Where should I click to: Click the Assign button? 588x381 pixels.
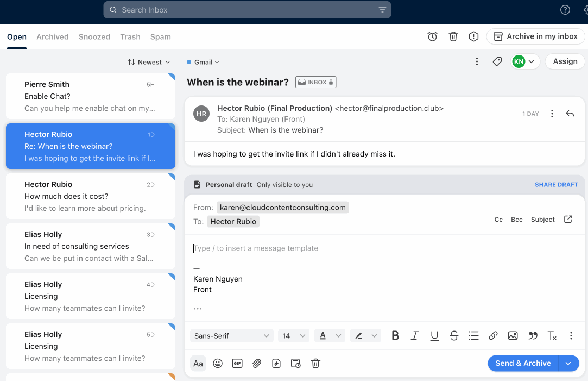[x=565, y=61]
